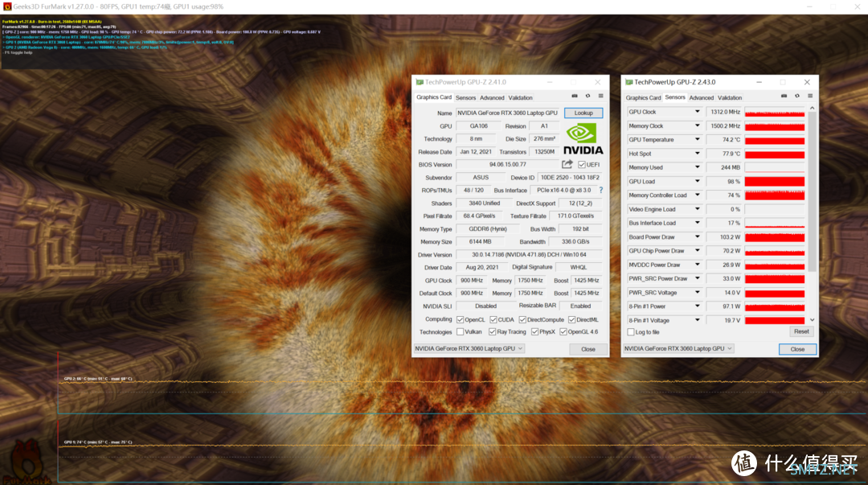Viewport: 868px width, 485px height.
Task: Click the Subvendor value ASUS
Action: point(481,178)
